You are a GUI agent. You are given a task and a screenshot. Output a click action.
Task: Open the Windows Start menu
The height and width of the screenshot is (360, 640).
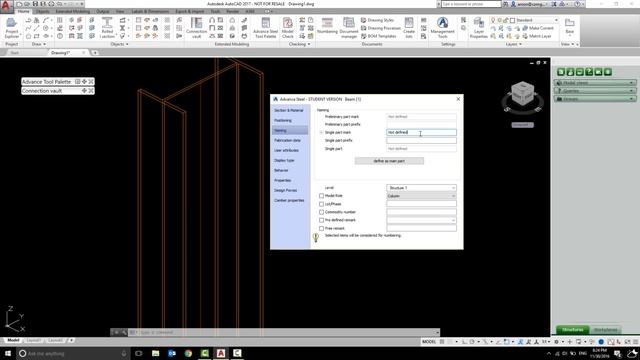(x=8, y=353)
